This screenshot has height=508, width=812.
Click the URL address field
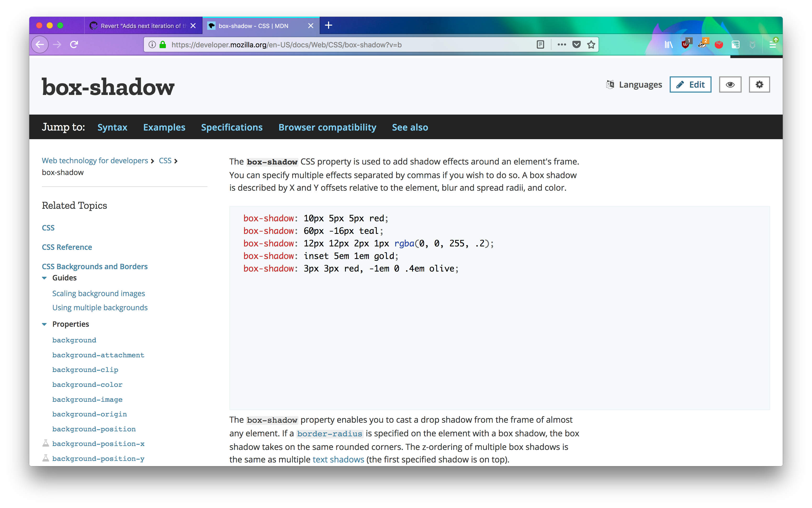[x=336, y=45]
